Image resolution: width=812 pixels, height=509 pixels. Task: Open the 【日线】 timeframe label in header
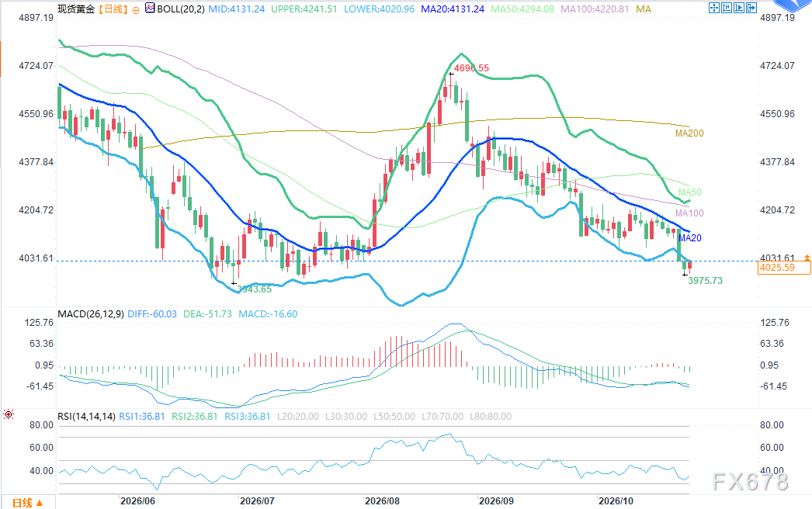pos(113,9)
